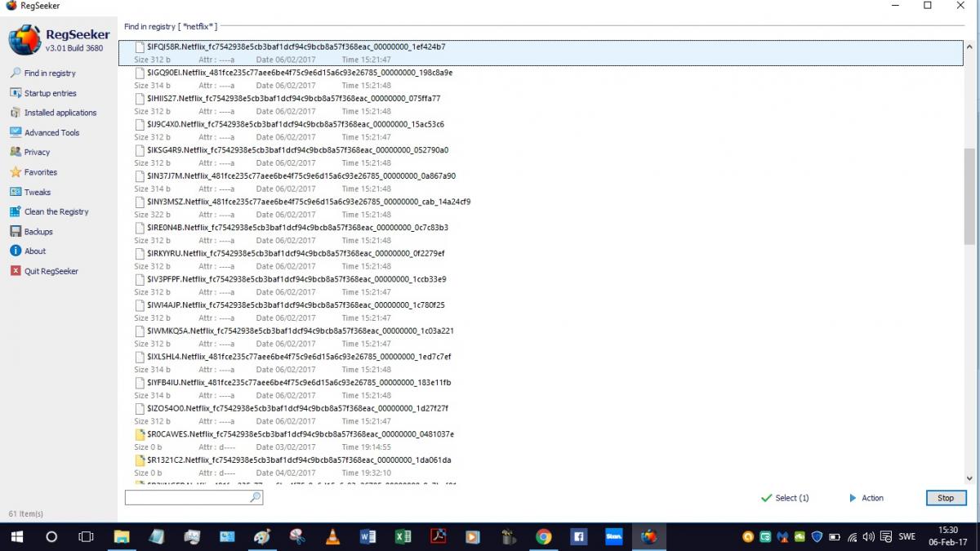This screenshot has width=980, height=551.
Task: Click the file icon for $IHIIS27.Netflix entry
Action: click(140, 99)
